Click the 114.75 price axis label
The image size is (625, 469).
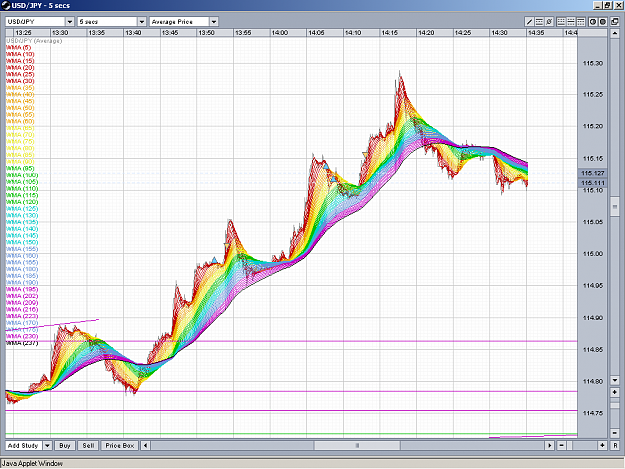tap(593, 413)
